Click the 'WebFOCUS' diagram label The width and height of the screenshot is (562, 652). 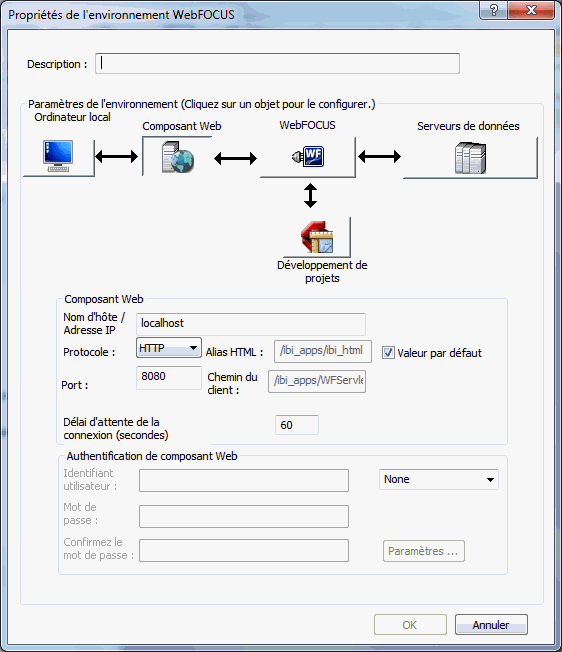pos(307,125)
